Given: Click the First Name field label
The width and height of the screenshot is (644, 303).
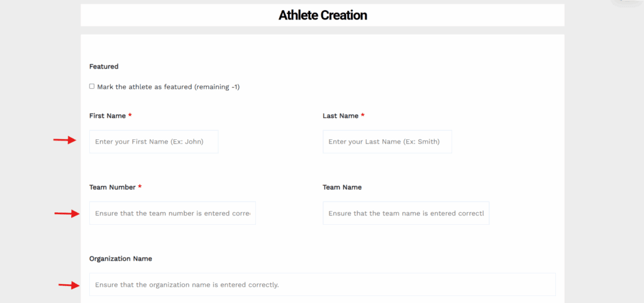Looking at the screenshot, I should tap(108, 116).
